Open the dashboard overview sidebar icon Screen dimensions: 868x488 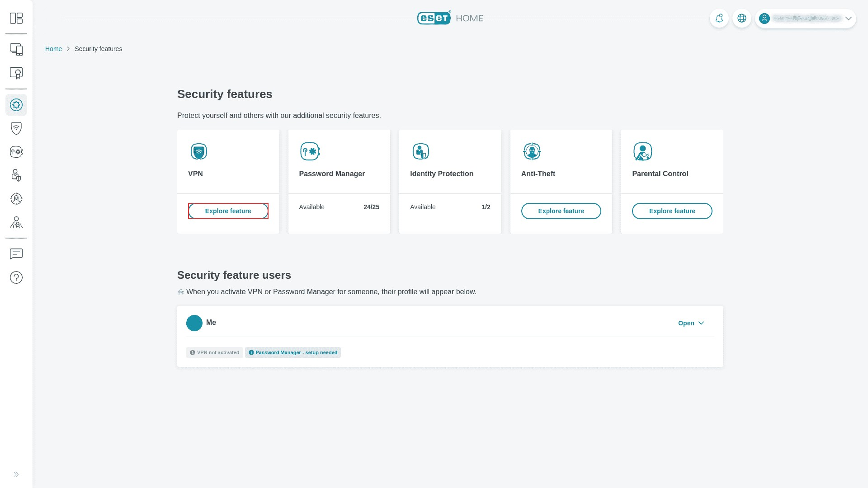16,18
